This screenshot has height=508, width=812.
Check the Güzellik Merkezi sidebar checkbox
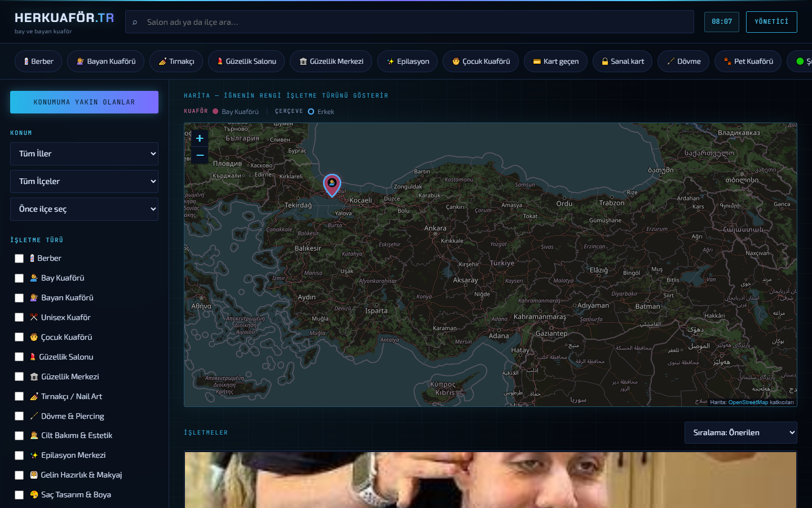(19, 376)
